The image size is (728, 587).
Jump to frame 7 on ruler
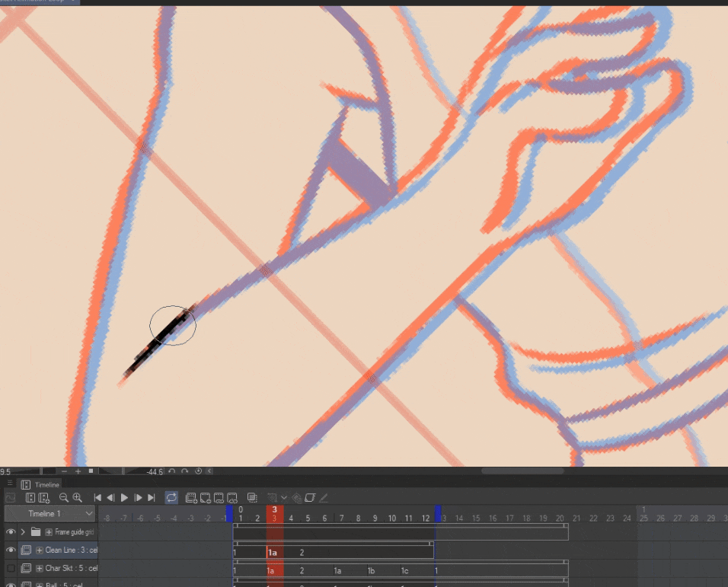point(342,518)
